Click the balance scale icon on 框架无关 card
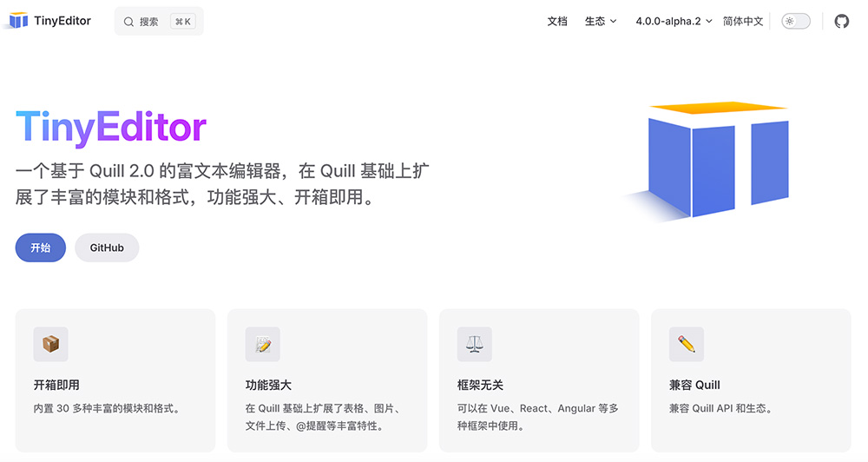The height and width of the screenshot is (462, 868). [475, 344]
